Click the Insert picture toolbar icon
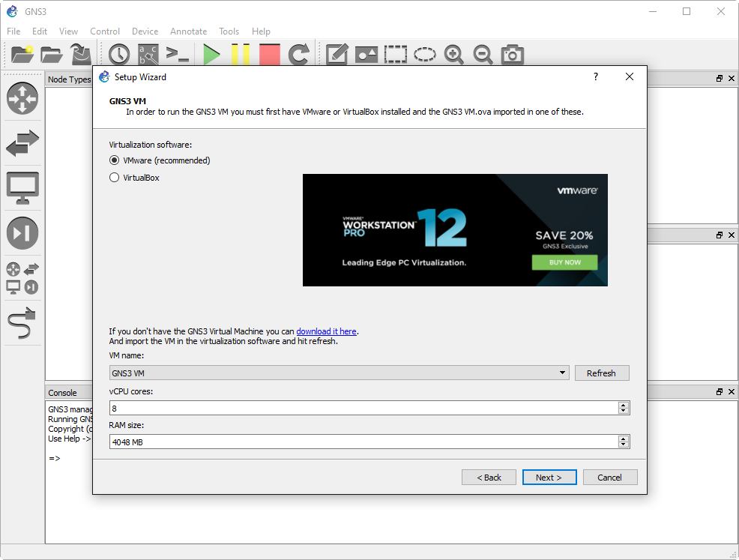This screenshot has width=739, height=560. 367,55
